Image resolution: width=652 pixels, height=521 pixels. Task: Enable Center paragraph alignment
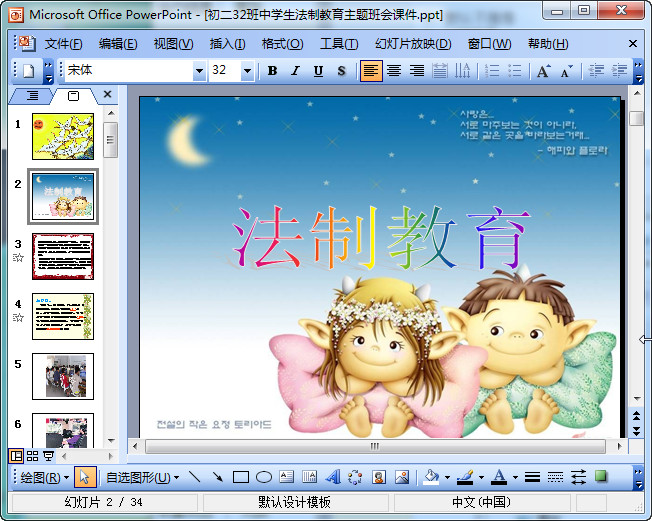tap(394, 71)
